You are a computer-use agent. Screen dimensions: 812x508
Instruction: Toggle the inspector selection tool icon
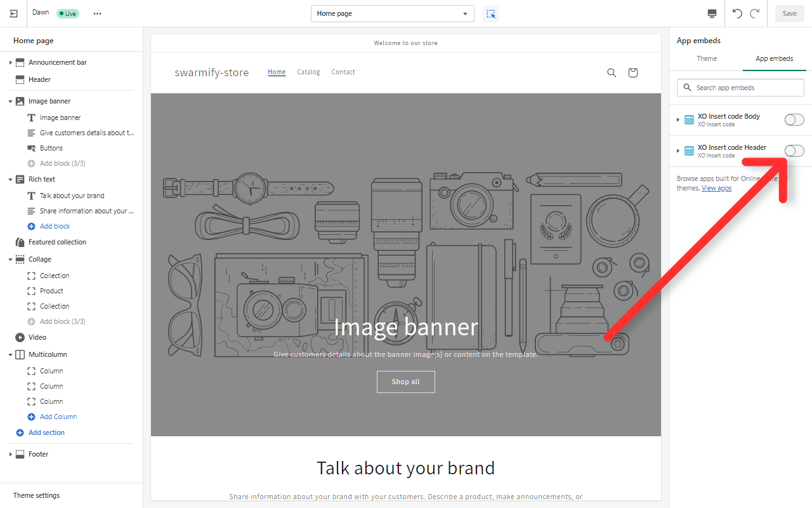click(x=490, y=13)
